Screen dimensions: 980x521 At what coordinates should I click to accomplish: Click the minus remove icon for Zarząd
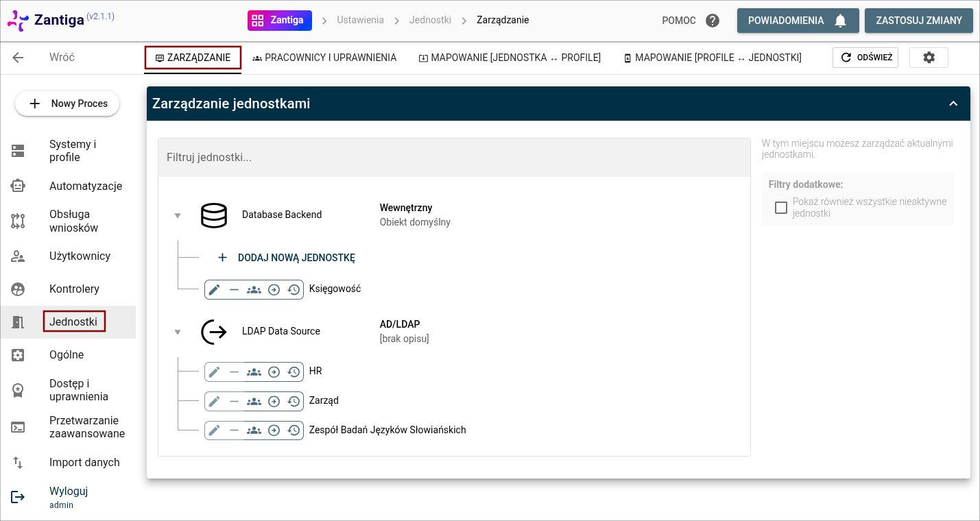234,401
